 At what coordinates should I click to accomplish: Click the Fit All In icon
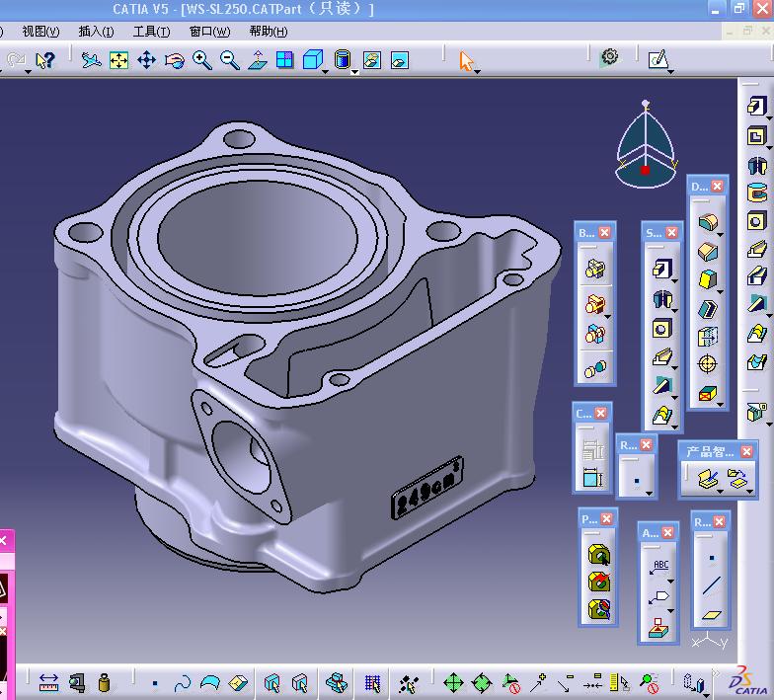click(118, 60)
